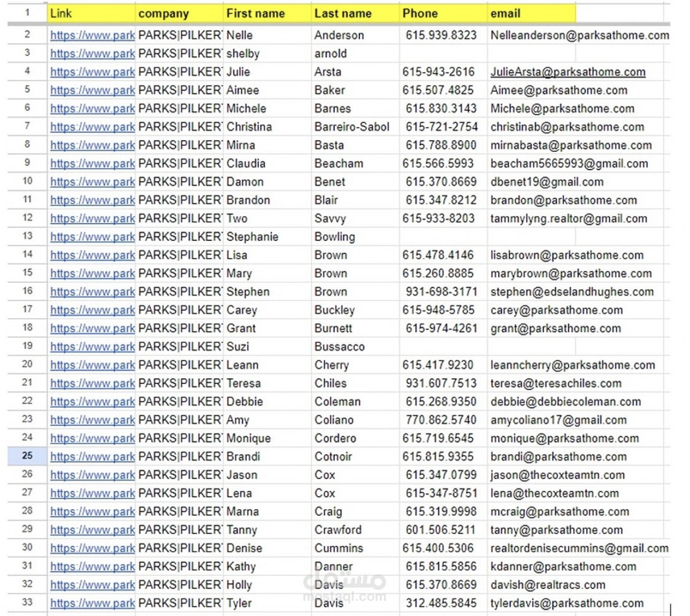Open the link in Aimee Baker's row

click(93, 90)
